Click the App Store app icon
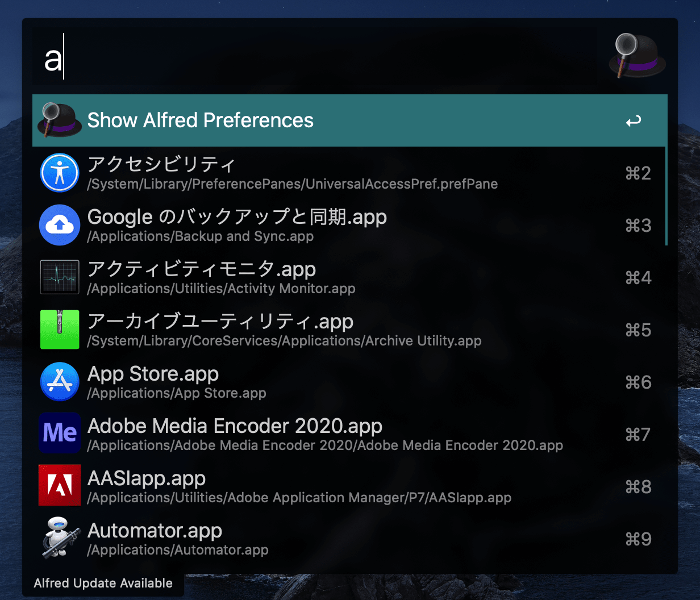The width and height of the screenshot is (700, 600). [60, 382]
